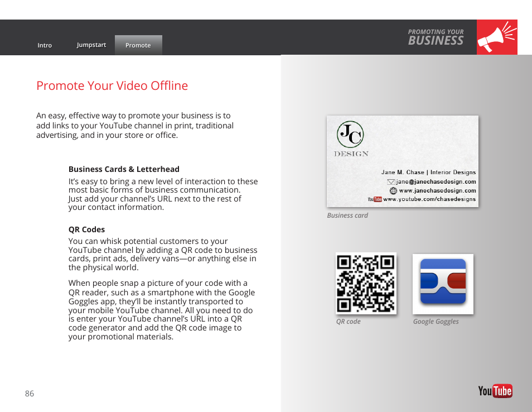Viewport: 532px width, 412px height.
Task: Click the globe website icon on card
Action: pyautogui.click(x=393, y=190)
